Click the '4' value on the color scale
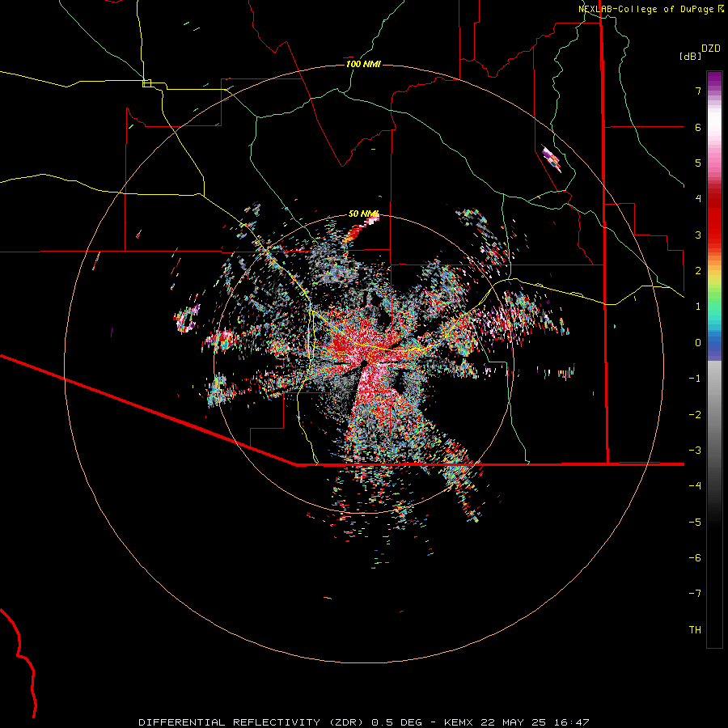The image size is (728, 728). [698, 199]
